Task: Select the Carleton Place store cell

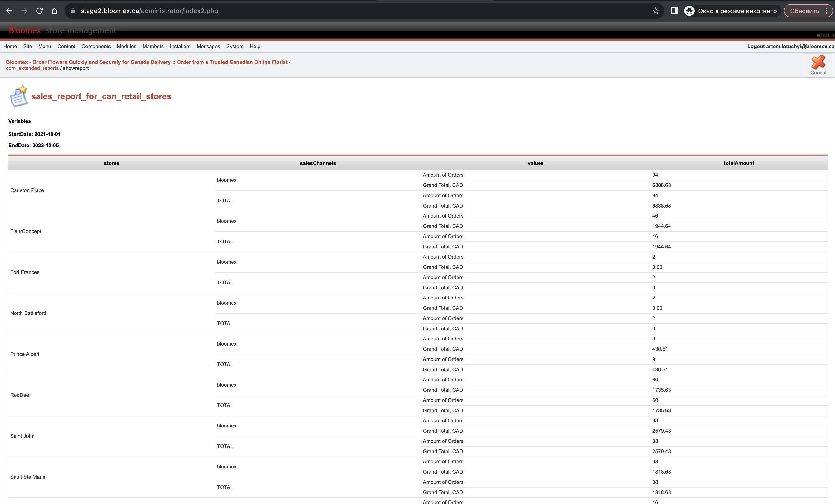Action: [111, 190]
